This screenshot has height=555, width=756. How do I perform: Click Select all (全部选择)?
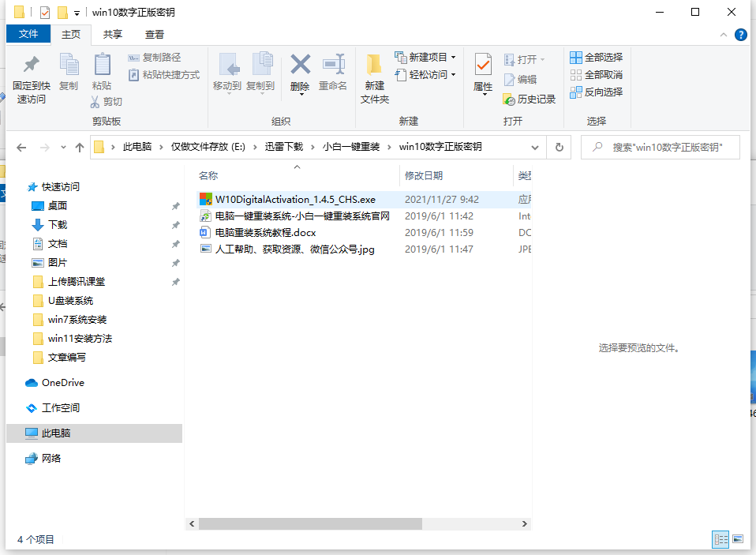pyautogui.click(x=596, y=58)
